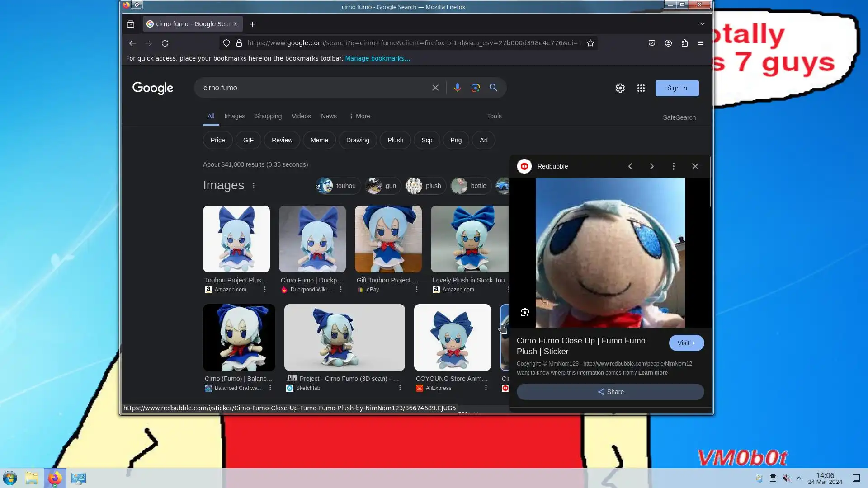Open Google quick settings gear
The height and width of the screenshot is (488, 868).
(620, 88)
